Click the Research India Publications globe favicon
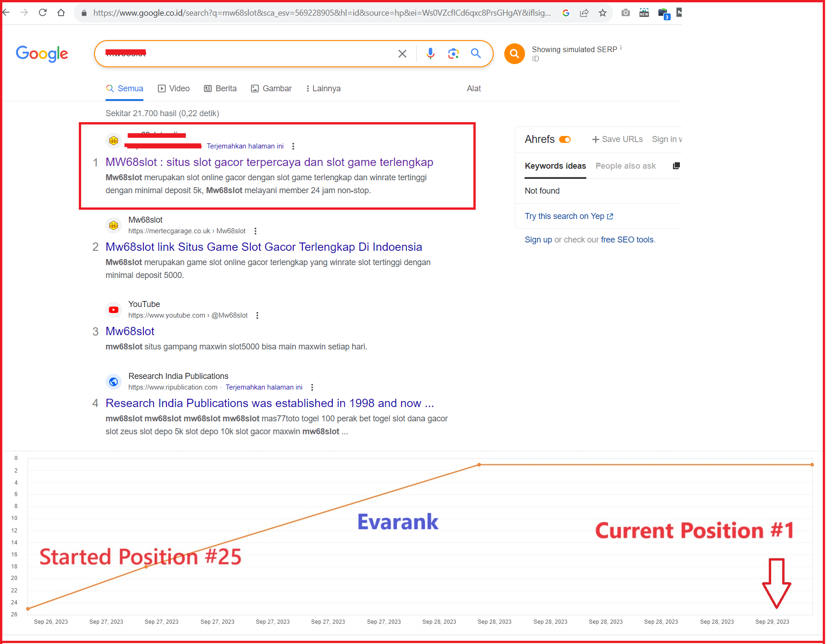826x644 pixels. [x=113, y=382]
